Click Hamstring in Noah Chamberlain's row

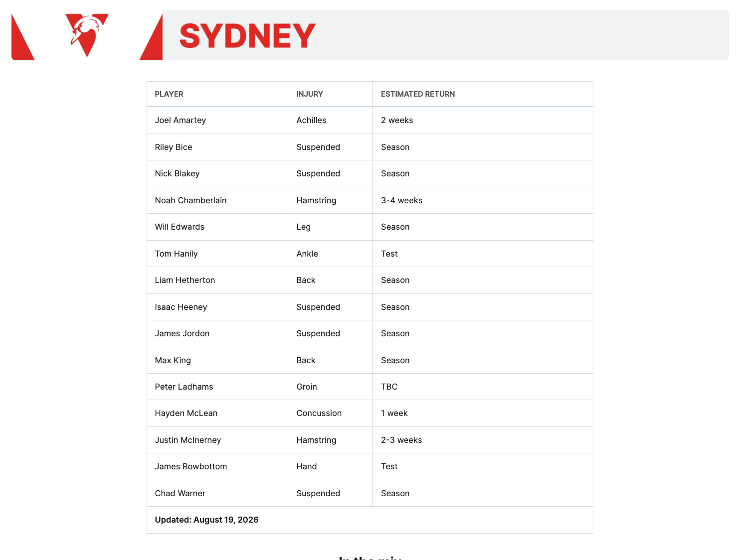point(316,200)
